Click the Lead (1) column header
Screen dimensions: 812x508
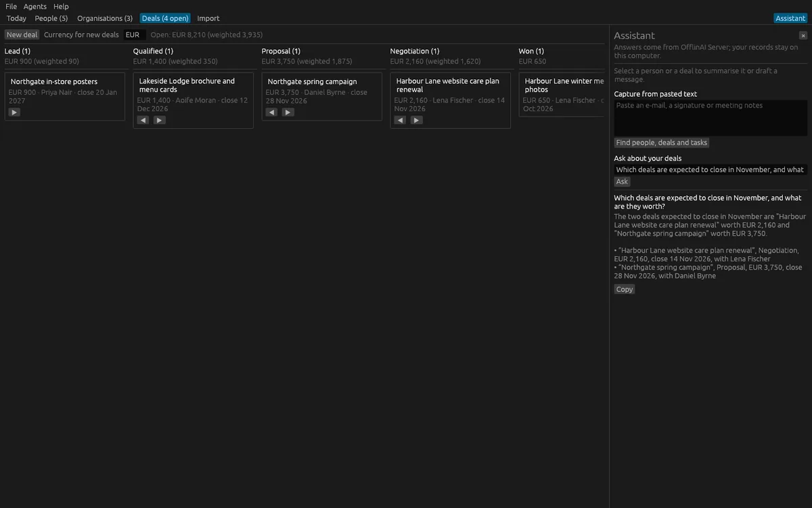pyautogui.click(x=18, y=51)
